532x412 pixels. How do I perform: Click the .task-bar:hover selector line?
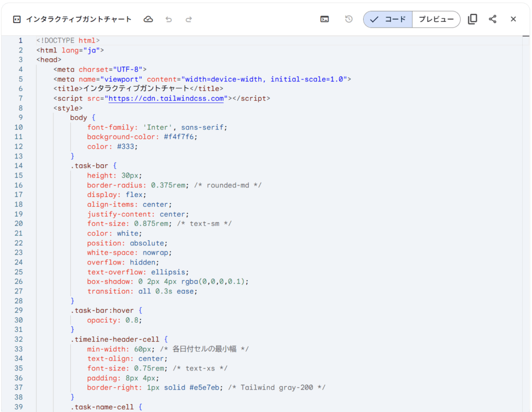[x=106, y=310]
